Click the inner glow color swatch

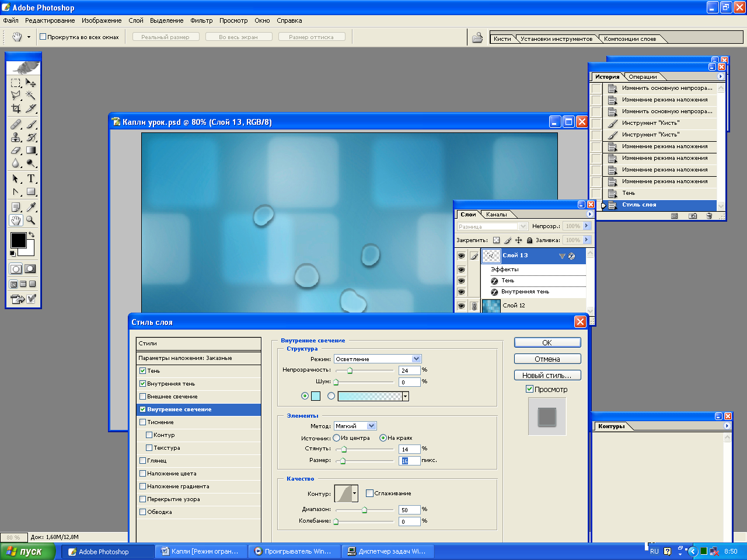(316, 396)
